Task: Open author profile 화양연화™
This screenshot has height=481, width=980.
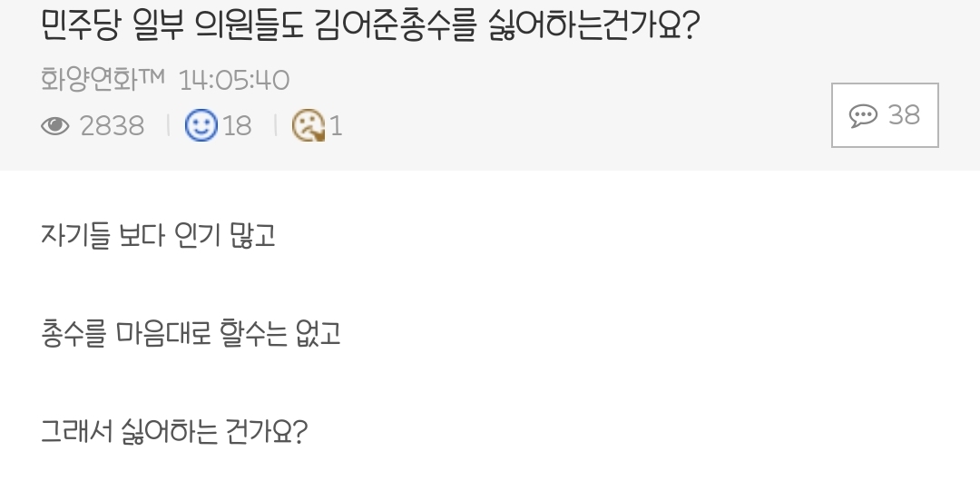Action: pyautogui.click(x=89, y=81)
